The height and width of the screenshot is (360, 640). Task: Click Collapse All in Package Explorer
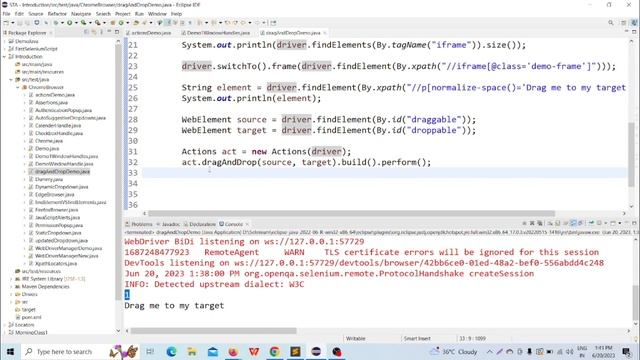point(87,32)
